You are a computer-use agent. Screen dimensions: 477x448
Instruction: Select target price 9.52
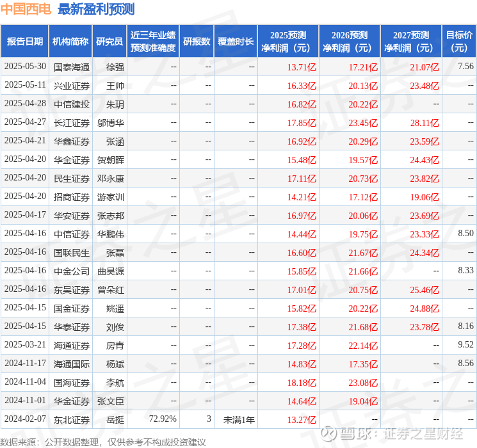(x=465, y=344)
